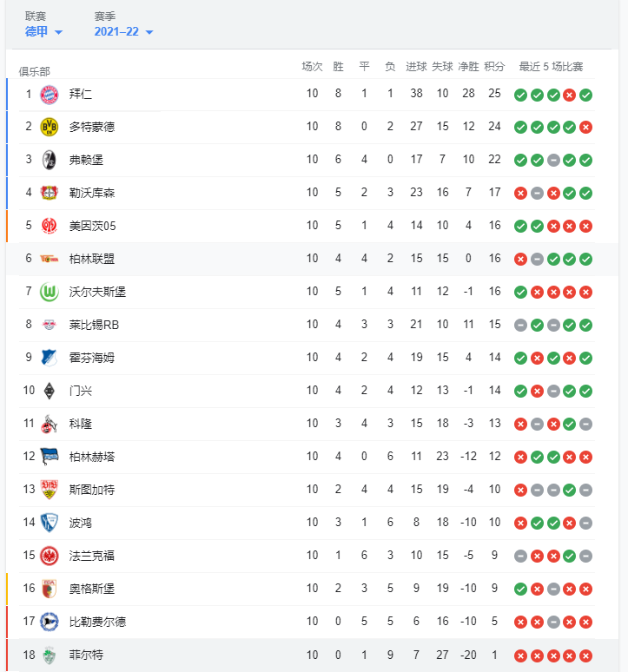Viewport: 628px width, 672px height.
Task: Click the Hertha Berlin flag logo
Action: [49, 457]
